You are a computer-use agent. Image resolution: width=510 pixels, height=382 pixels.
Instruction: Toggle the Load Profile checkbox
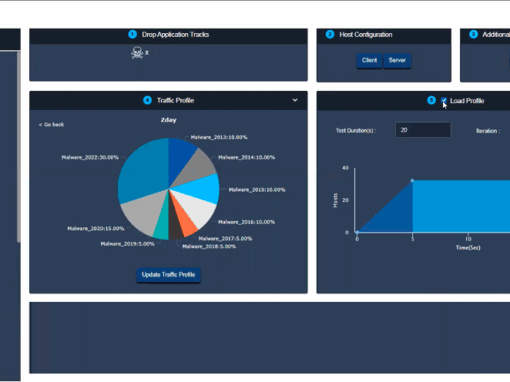pyautogui.click(x=444, y=100)
